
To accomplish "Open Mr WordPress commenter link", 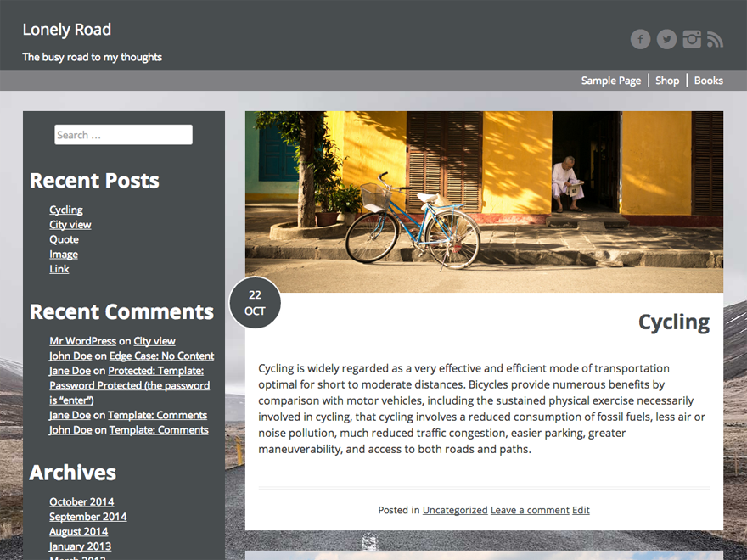I will [82, 341].
